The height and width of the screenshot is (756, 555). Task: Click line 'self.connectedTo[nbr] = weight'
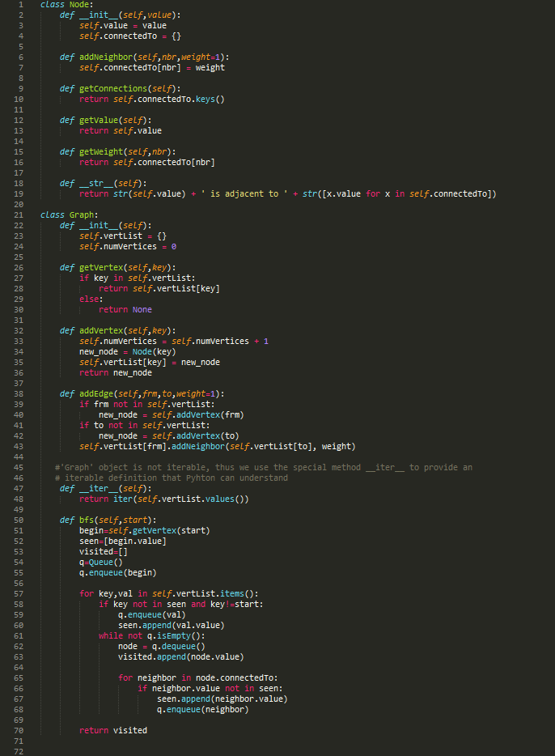152,67
